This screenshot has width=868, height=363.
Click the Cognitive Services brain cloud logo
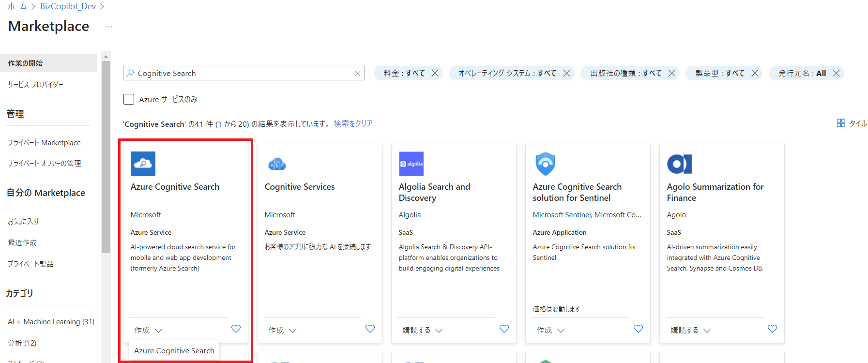click(x=277, y=164)
